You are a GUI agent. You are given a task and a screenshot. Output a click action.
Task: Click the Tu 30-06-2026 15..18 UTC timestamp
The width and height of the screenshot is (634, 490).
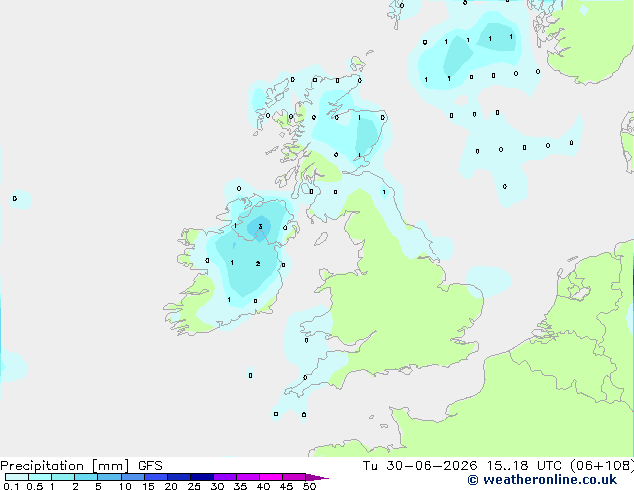464,466
